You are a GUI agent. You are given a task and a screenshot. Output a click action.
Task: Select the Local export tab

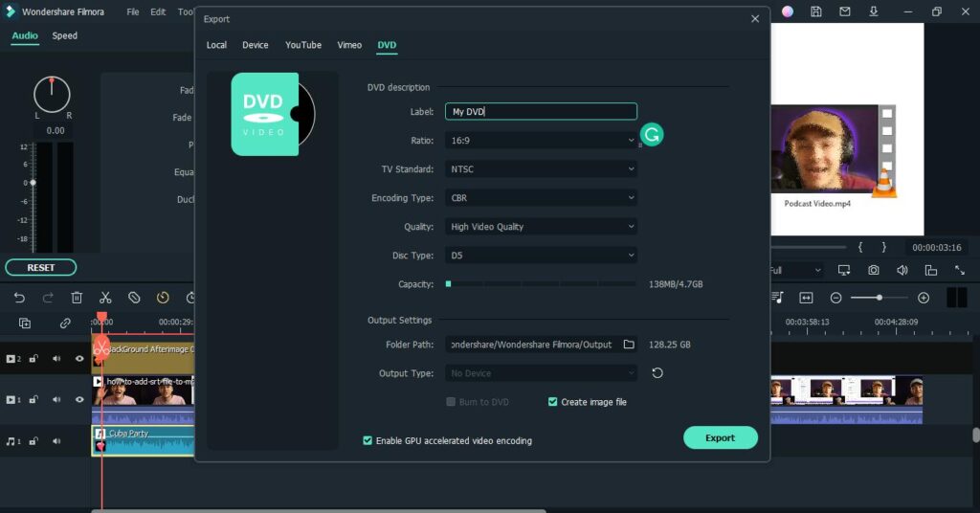click(x=216, y=45)
